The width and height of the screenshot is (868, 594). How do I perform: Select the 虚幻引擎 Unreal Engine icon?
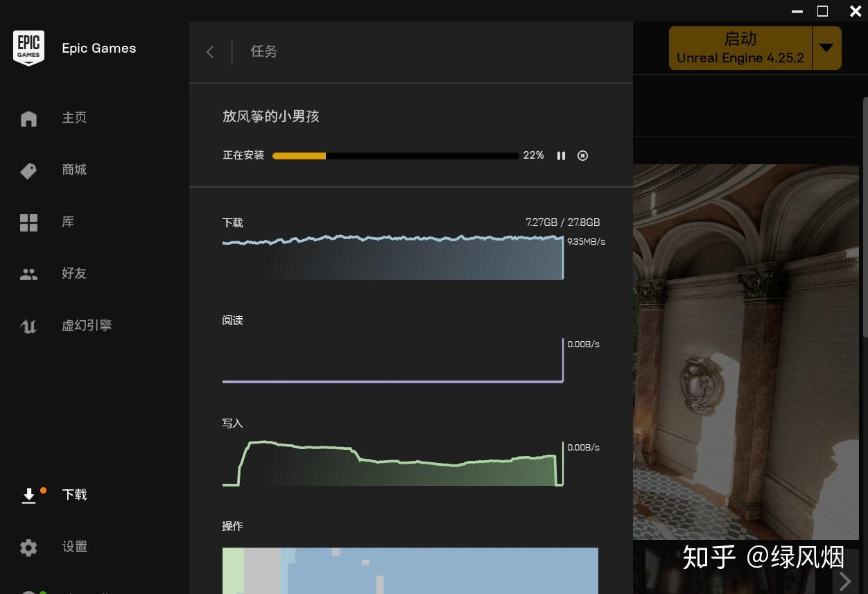28,326
